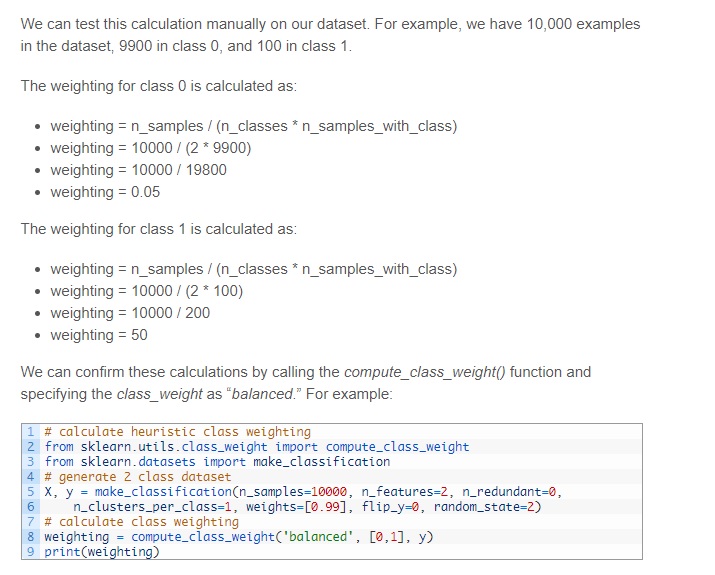The image size is (715, 575).
Task: Click 'print(weighting)' on code line 9
Action: 102,552
